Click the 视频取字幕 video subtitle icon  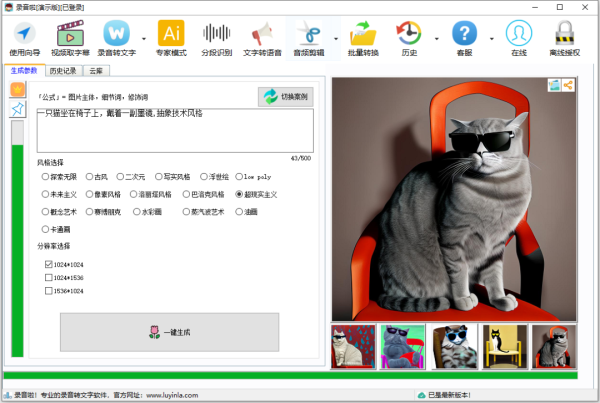[x=69, y=38]
